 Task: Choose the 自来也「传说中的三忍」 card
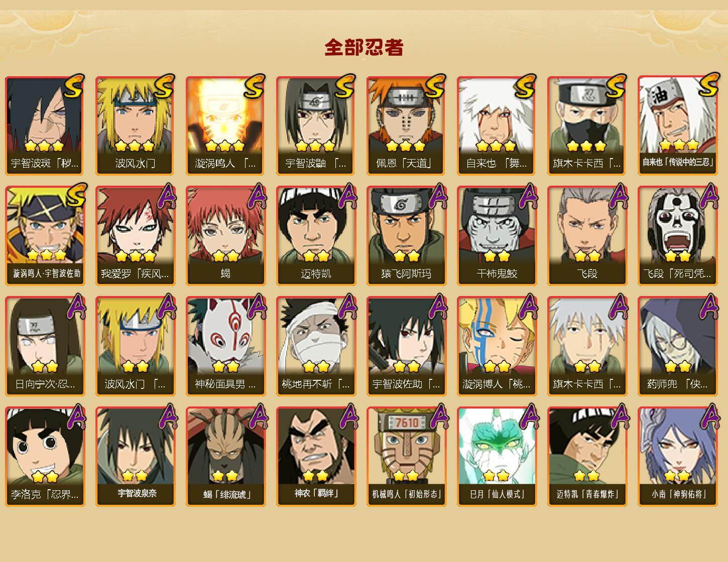pos(677,125)
